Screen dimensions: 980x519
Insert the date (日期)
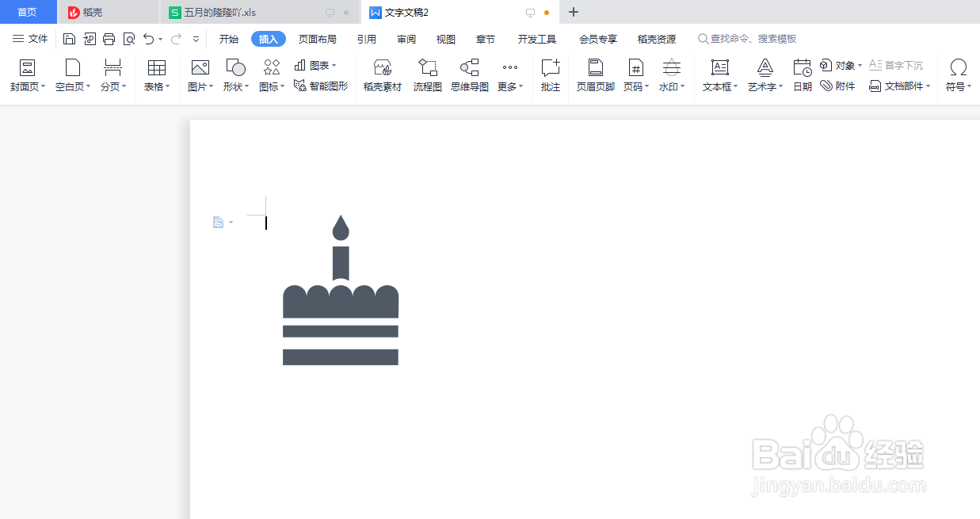(803, 76)
